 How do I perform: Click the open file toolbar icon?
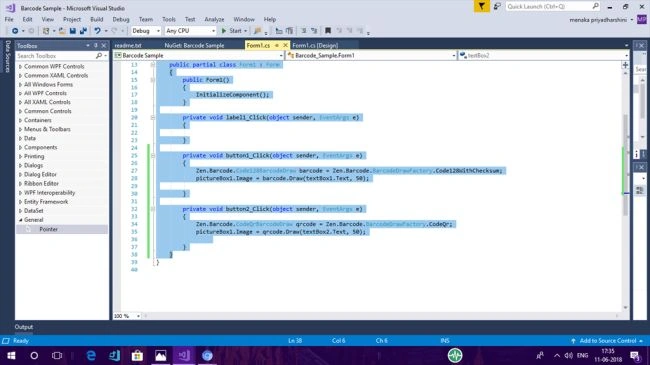pos(62,31)
